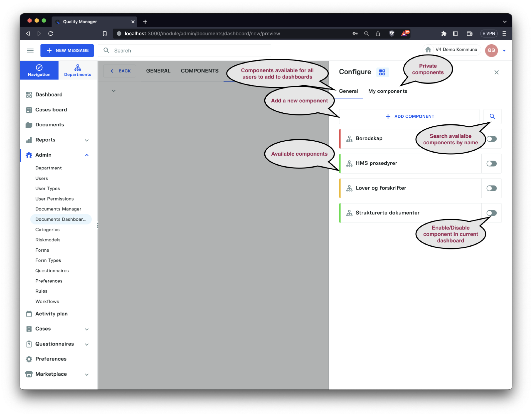Image resolution: width=532 pixels, height=416 pixels.
Task: Click the home icon near V4 Demo Kommune
Action: 428,50
